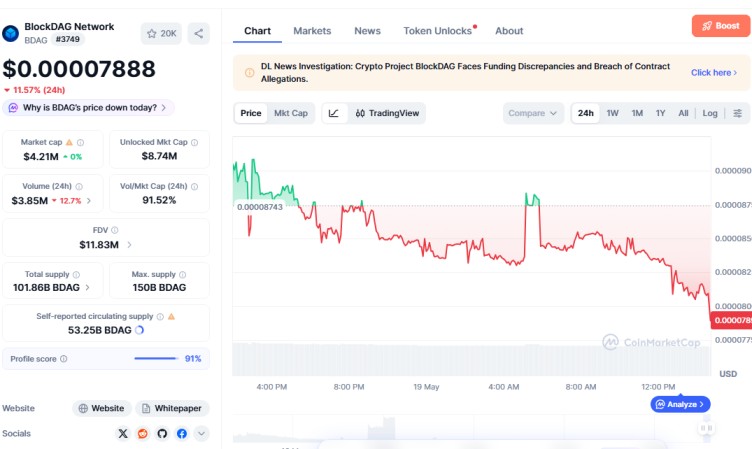Follow the Click here link in banner
752x449 pixels.
(714, 72)
